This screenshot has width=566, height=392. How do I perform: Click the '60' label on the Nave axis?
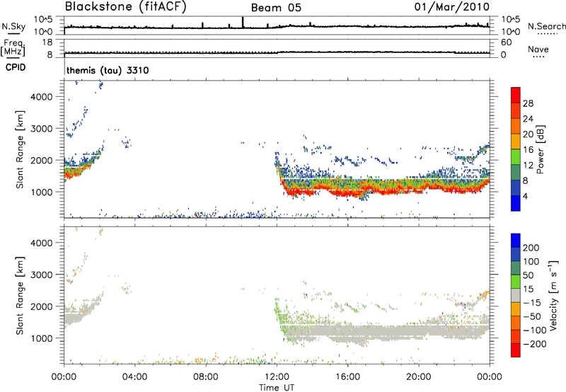click(x=506, y=42)
